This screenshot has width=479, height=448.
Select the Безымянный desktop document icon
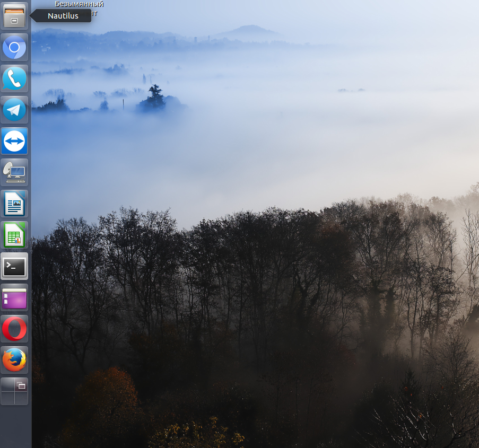(79, 8)
